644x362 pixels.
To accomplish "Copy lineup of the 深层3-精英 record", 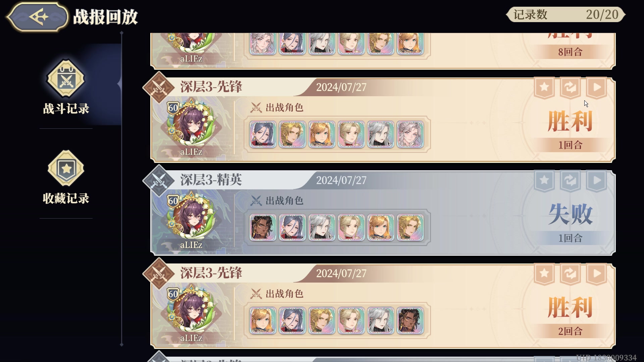I will pos(570,181).
